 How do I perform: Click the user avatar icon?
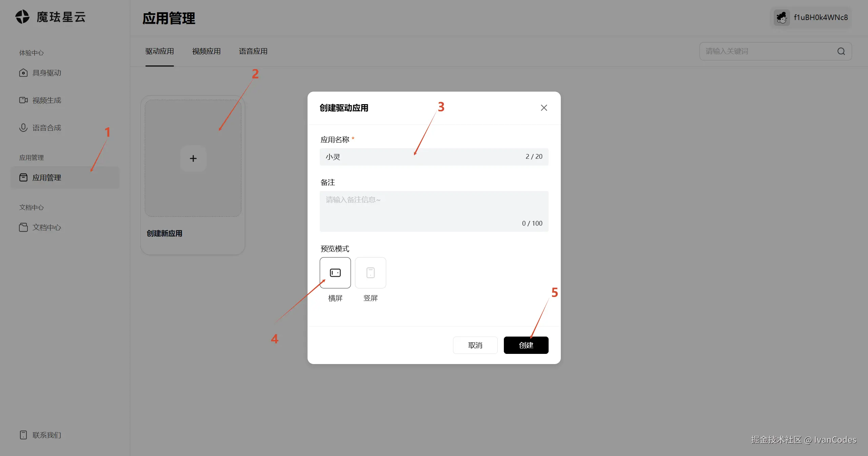[782, 18]
